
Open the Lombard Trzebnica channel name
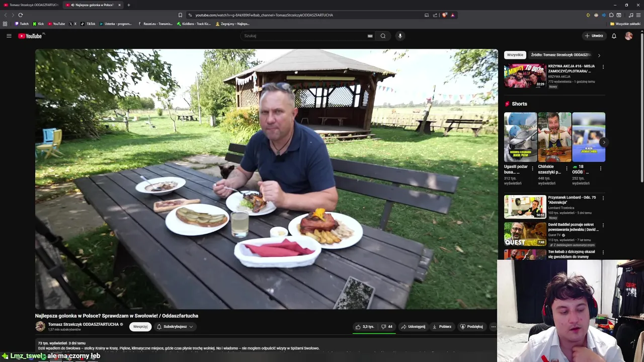click(561, 208)
